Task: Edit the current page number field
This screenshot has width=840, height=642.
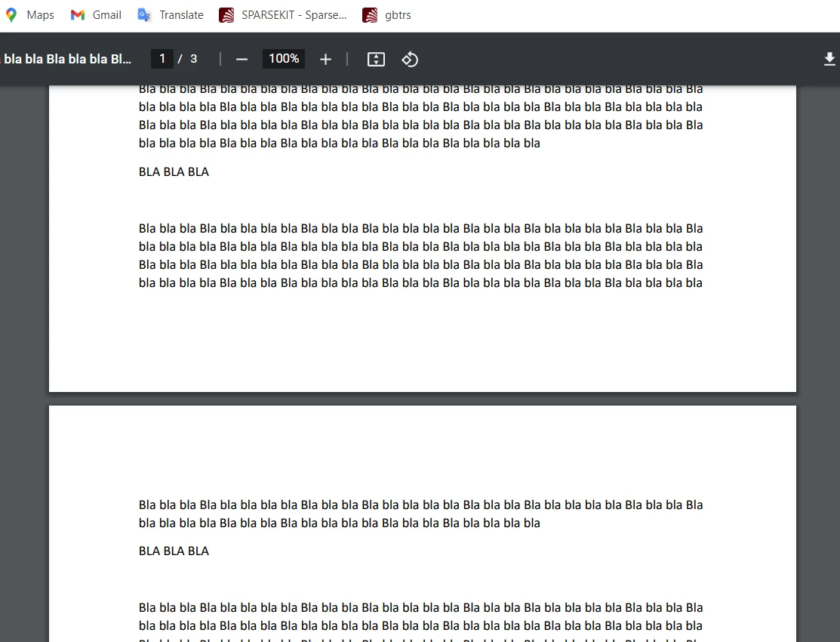Action: click(162, 58)
